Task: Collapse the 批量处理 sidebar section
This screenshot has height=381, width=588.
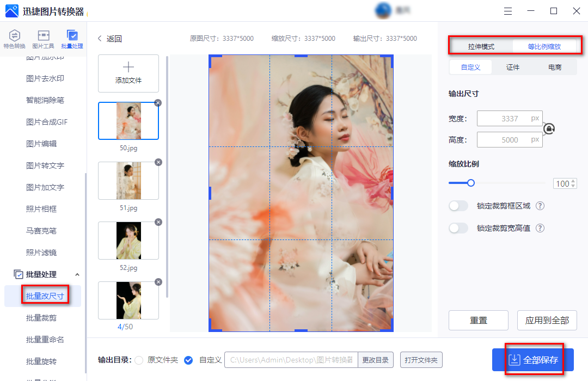Action: point(77,274)
